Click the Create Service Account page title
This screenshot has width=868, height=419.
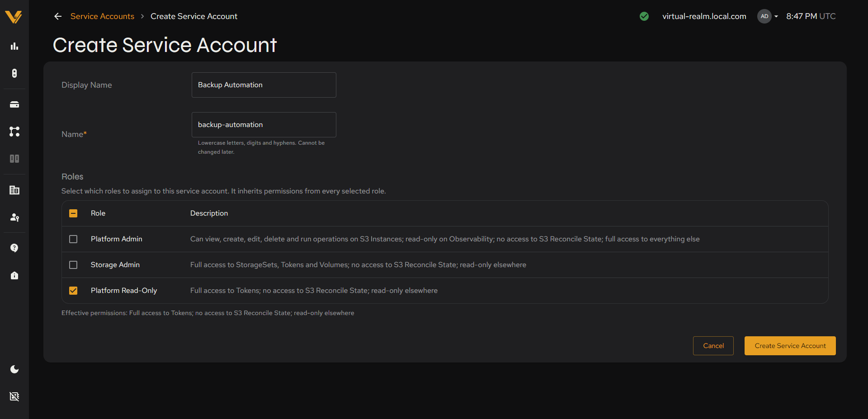(x=165, y=45)
